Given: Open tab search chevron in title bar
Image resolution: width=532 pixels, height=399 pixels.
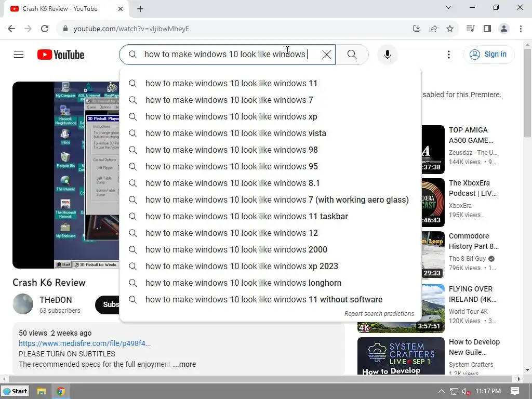Looking at the screenshot, I should [448, 7].
